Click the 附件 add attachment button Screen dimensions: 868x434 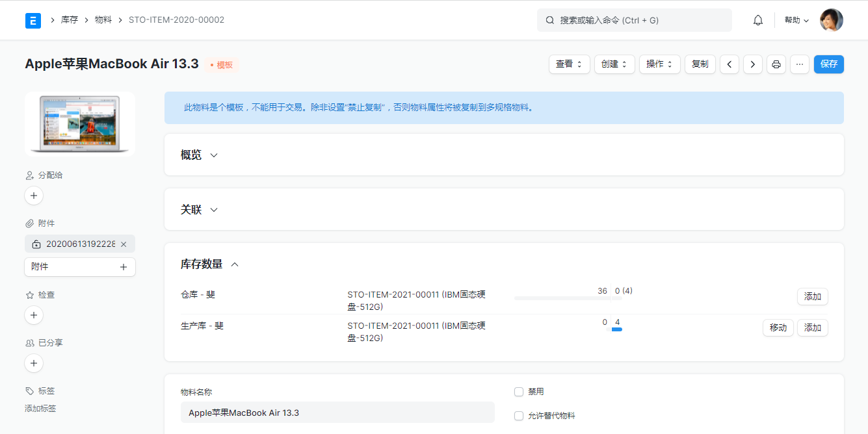pyautogui.click(x=80, y=267)
